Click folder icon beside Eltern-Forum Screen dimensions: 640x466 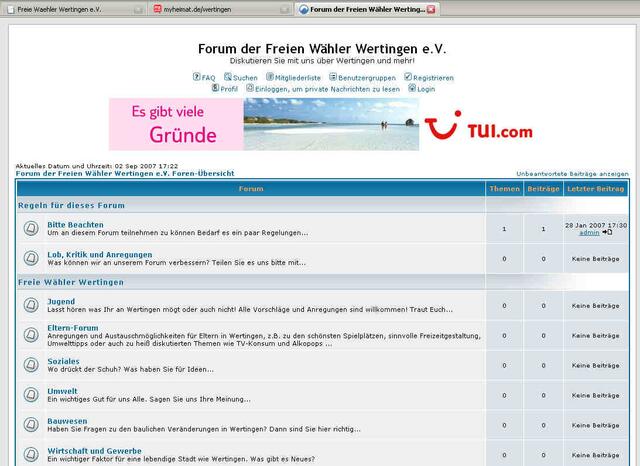[x=31, y=335]
